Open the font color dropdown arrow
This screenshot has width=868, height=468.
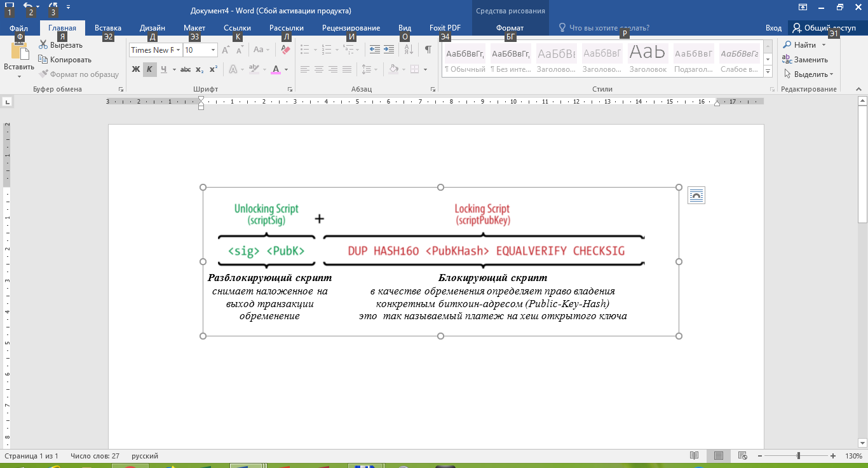pyautogui.click(x=287, y=69)
